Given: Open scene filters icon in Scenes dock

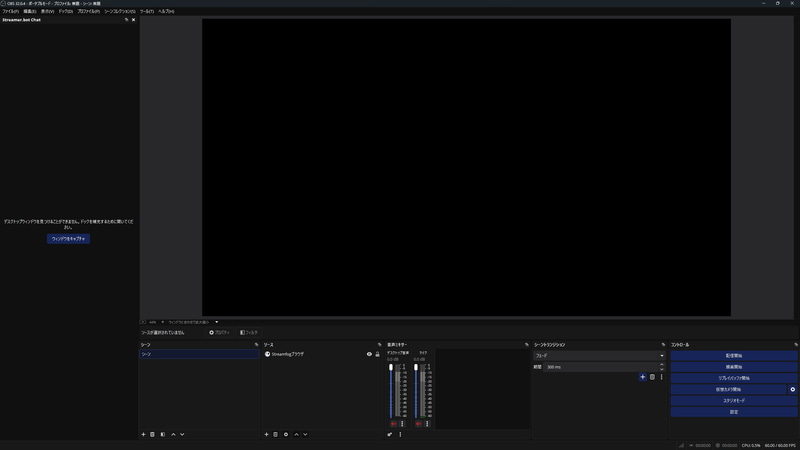Looking at the screenshot, I should pyautogui.click(x=163, y=435).
